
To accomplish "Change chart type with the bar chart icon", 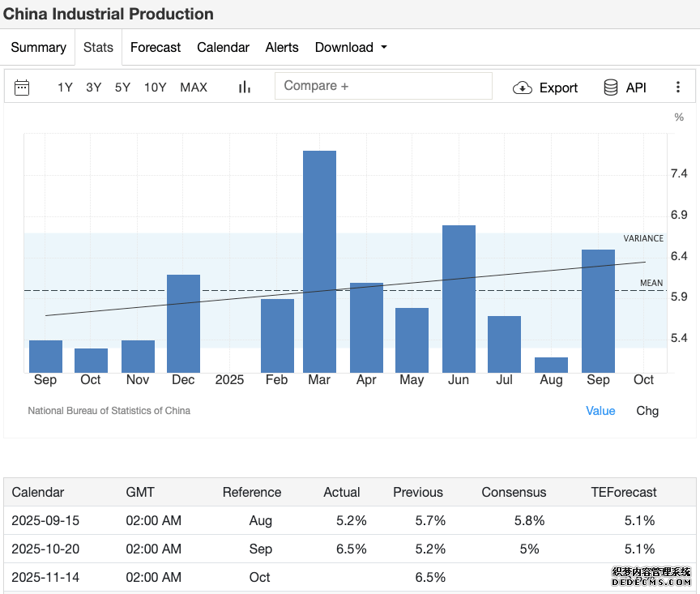I will [244, 87].
